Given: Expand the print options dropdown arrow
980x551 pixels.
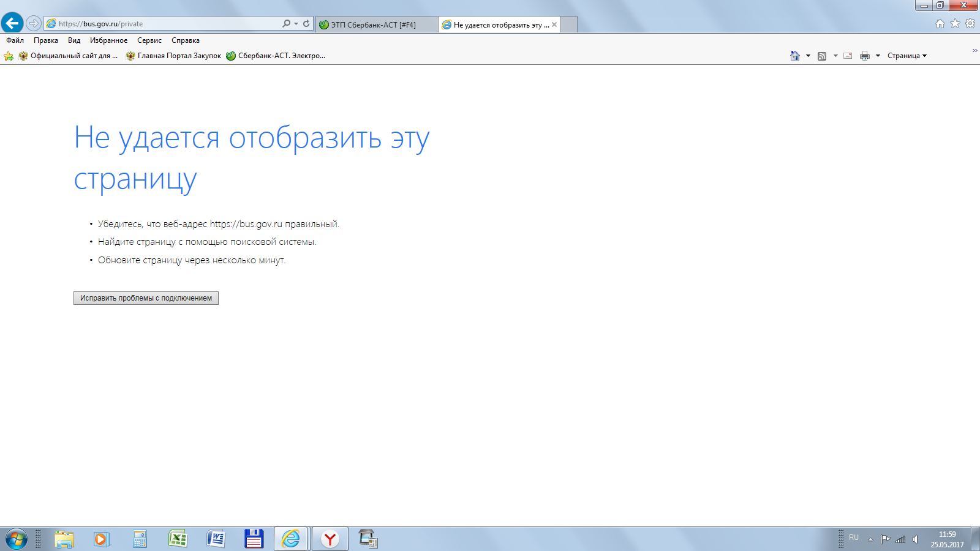Looking at the screenshot, I should tap(878, 56).
